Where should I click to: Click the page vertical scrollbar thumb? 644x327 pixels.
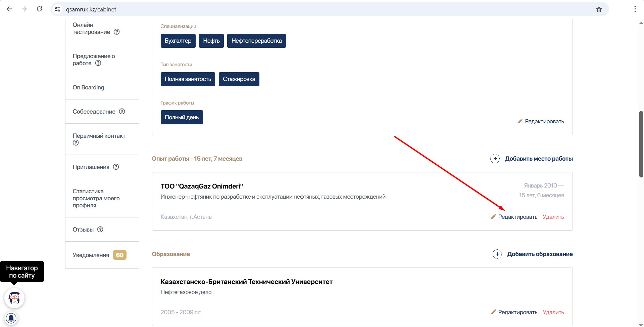pyautogui.click(x=641, y=144)
